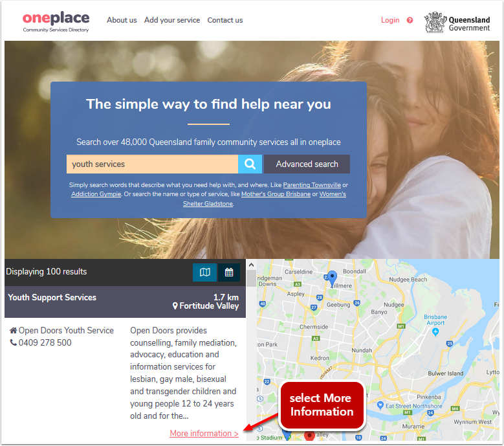504x446 pixels.
Task: Click the oneplace Community Services Directory logo
Action: click(x=56, y=22)
